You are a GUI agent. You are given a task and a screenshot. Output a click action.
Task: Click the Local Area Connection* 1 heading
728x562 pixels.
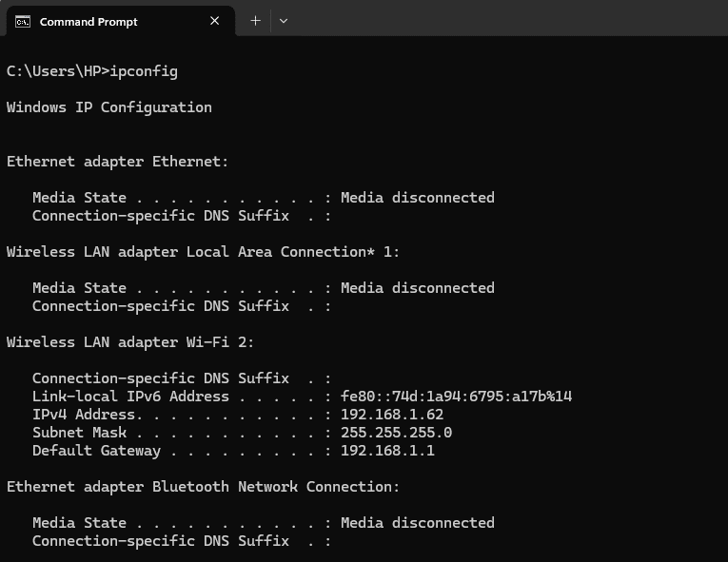(x=203, y=252)
